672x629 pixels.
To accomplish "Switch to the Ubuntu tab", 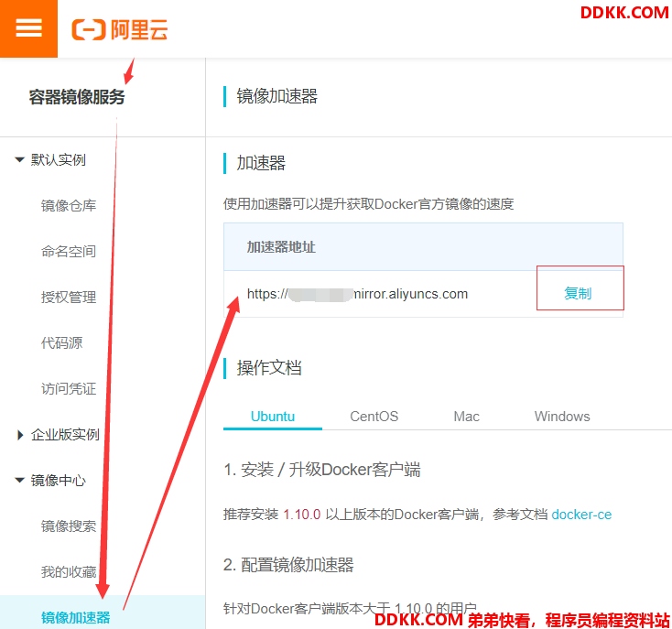I will coord(273,417).
